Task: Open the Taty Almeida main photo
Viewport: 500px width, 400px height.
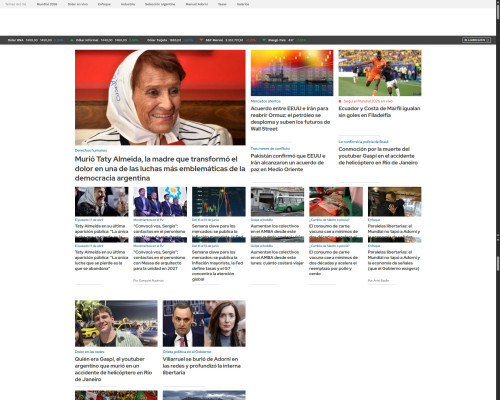Action: click(x=160, y=97)
